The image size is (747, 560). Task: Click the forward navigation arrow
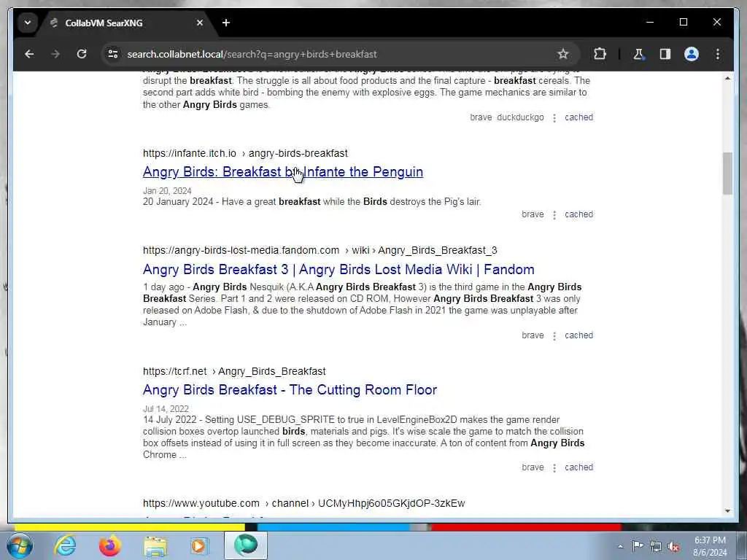coord(55,54)
